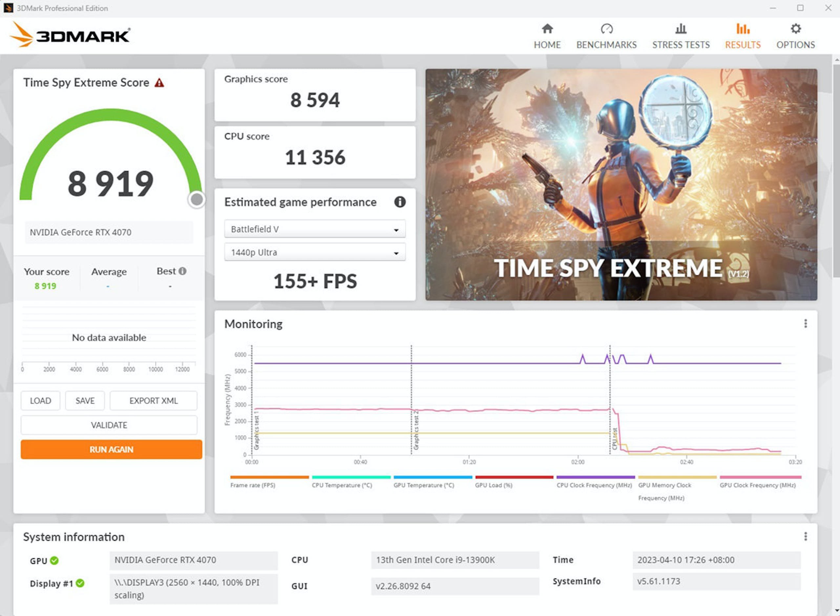Open the Benchmarks gauge icon

[x=606, y=29]
